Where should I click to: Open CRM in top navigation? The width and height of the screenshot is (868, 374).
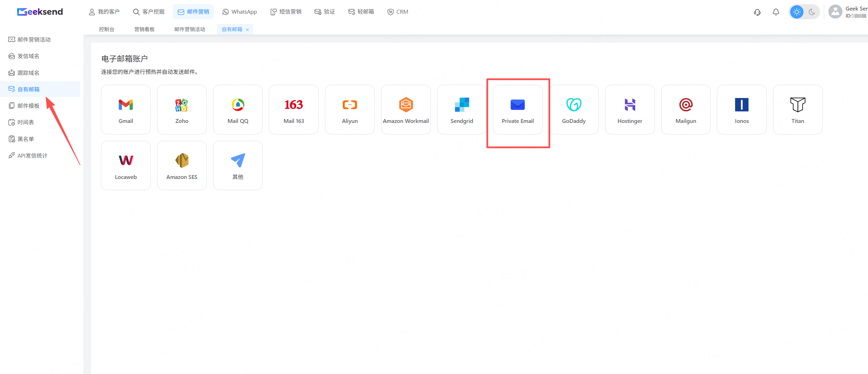(x=398, y=12)
